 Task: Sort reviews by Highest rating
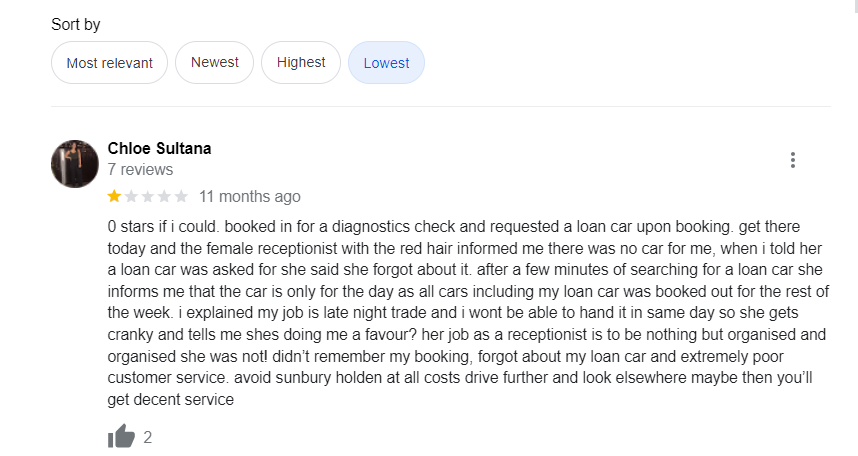(x=301, y=63)
